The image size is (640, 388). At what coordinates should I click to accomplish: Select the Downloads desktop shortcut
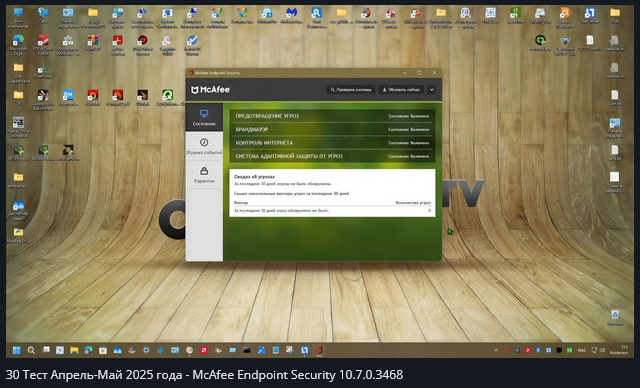[43, 70]
